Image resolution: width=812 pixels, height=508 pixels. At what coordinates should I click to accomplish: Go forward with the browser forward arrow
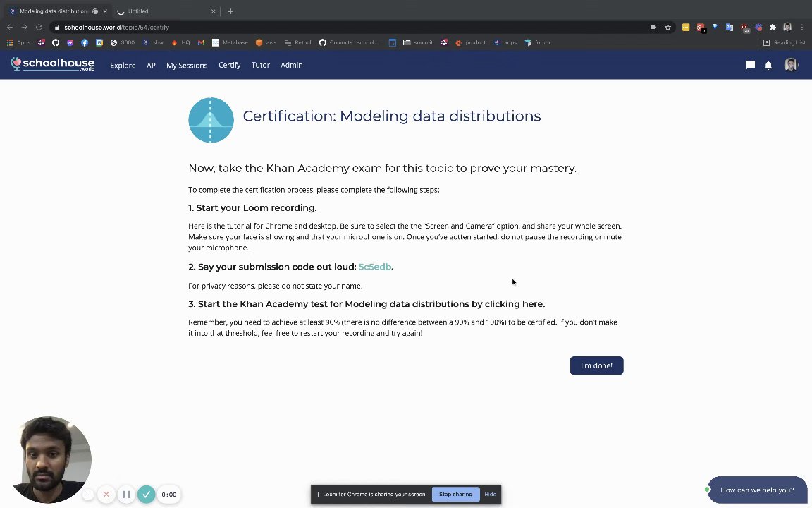point(25,27)
